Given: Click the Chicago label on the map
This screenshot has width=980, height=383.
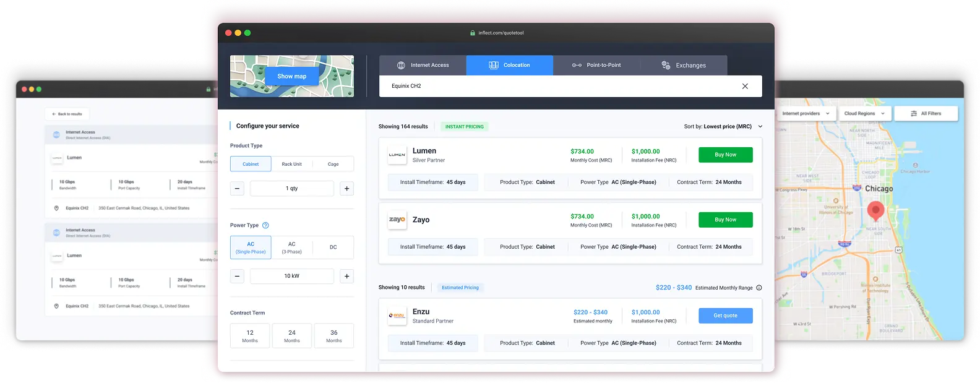Looking at the screenshot, I should [879, 188].
